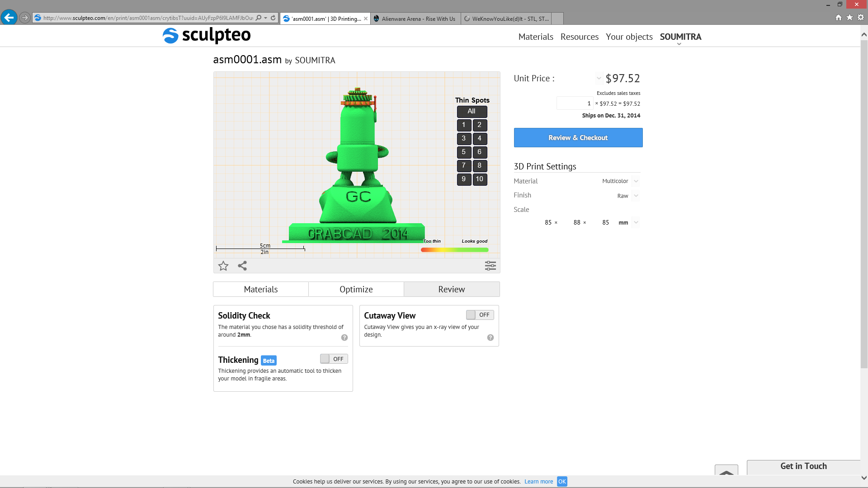Select thin spot 10
Image resolution: width=868 pixels, height=488 pixels.
[480, 179]
